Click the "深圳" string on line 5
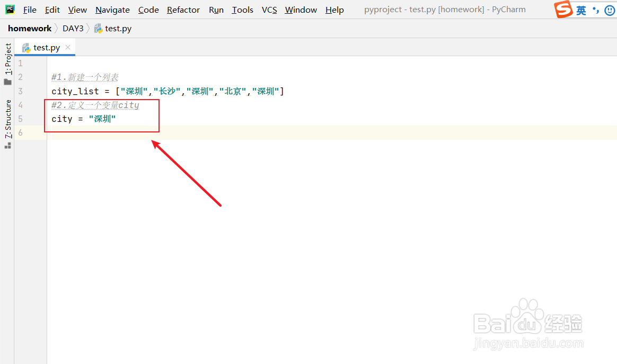This screenshot has width=617, height=364. [x=102, y=119]
